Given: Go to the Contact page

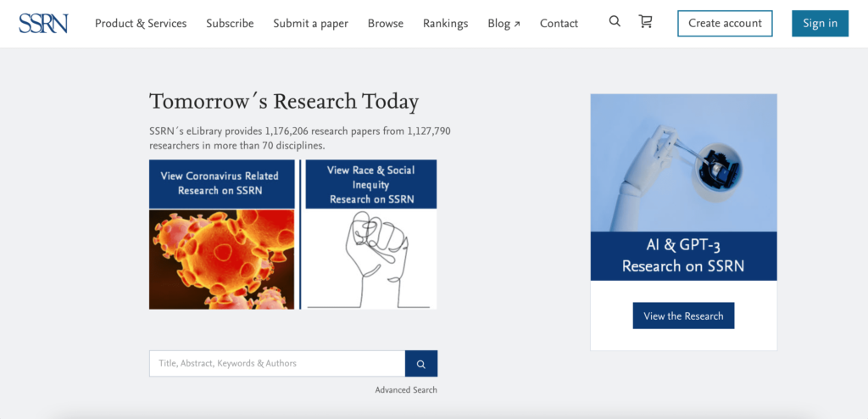Looking at the screenshot, I should coord(559,24).
